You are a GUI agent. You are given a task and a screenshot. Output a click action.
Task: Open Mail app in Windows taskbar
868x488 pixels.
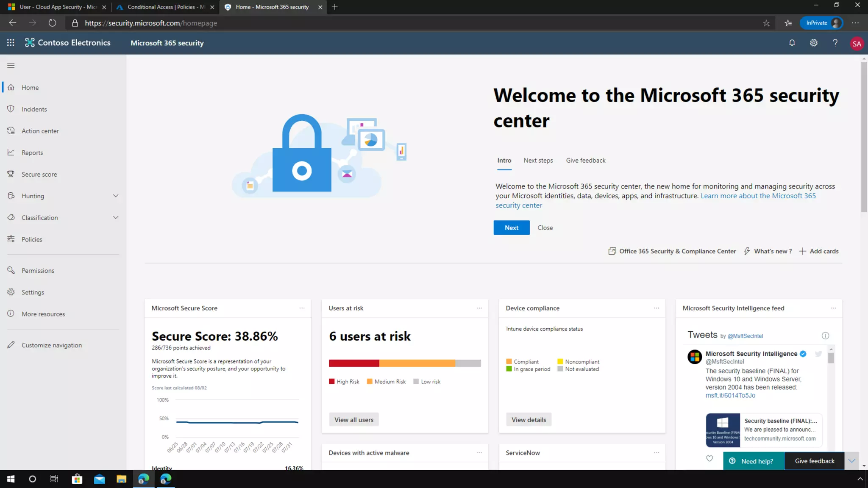click(99, 479)
